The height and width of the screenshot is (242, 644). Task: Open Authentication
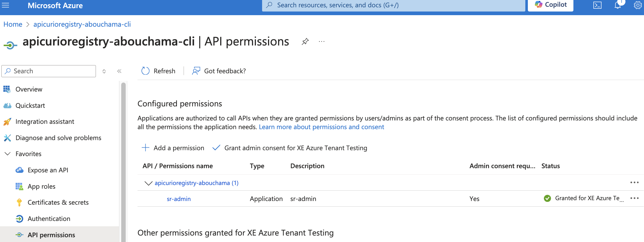pyautogui.click(x=49, y=219)
